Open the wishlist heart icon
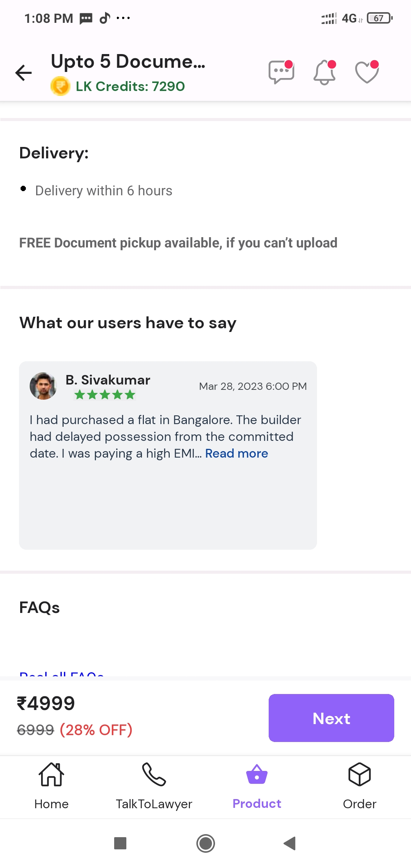This screenshot has height=868, width=411. click(x=367, y=72)
